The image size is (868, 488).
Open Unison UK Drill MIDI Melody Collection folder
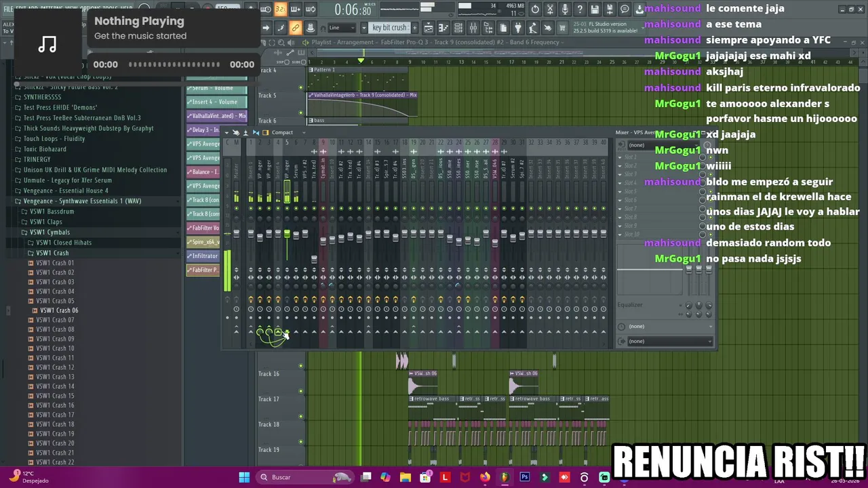[x=95, y=170]
